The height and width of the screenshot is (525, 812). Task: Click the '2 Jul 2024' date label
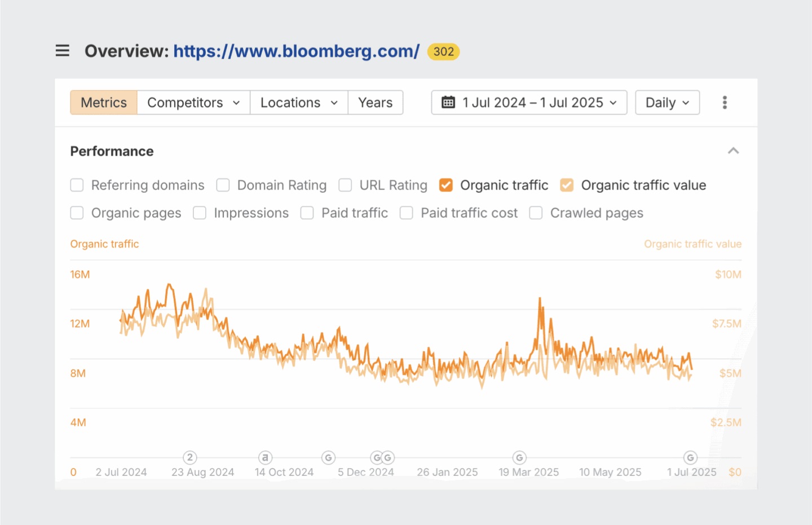[121, 472]
